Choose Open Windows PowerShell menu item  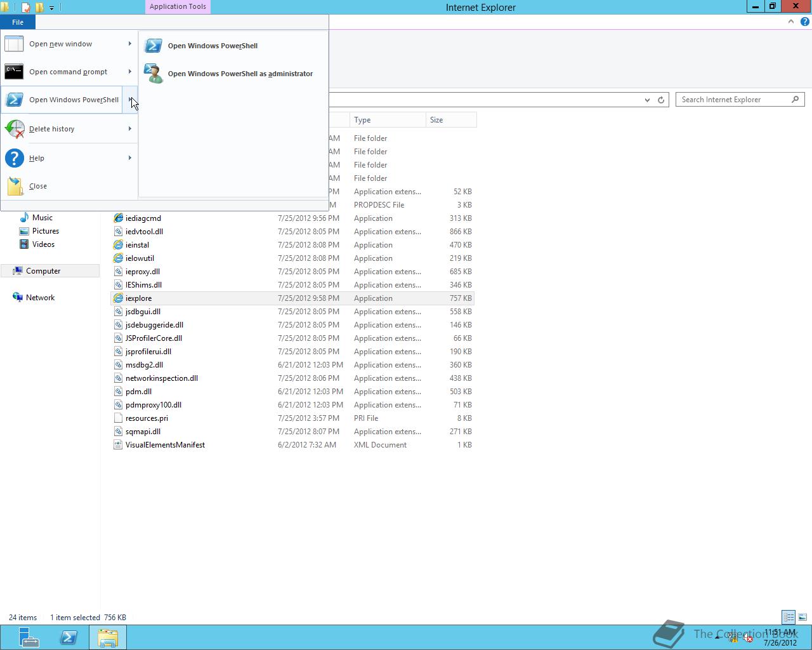[x=62, y=100]
